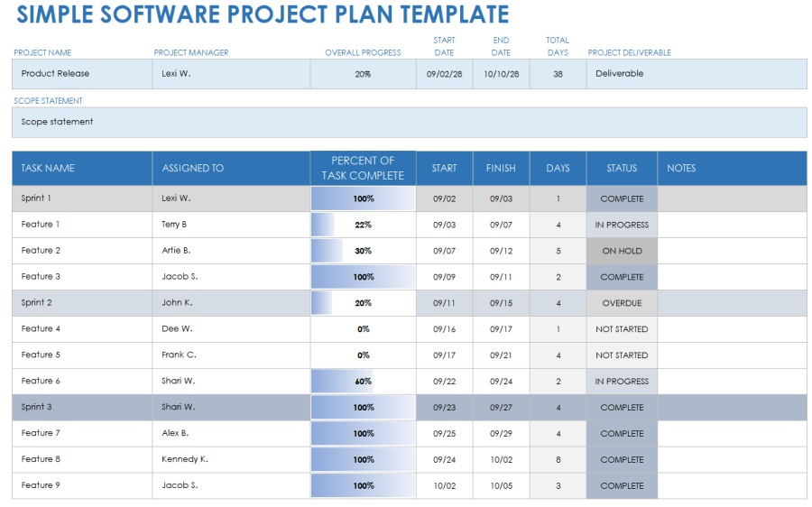Screen dimensions: 812x507
Task: Select the Overall Progress 20% cell
Action: coord(363,74)
